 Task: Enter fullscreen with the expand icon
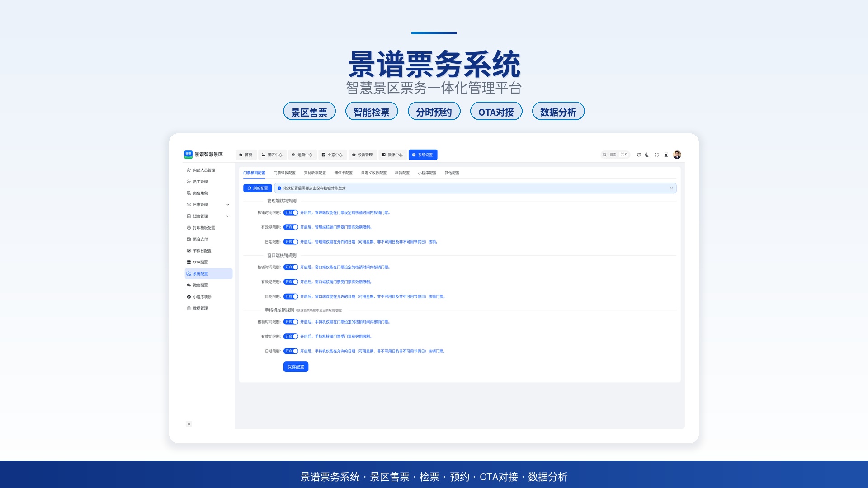point(657,155)
